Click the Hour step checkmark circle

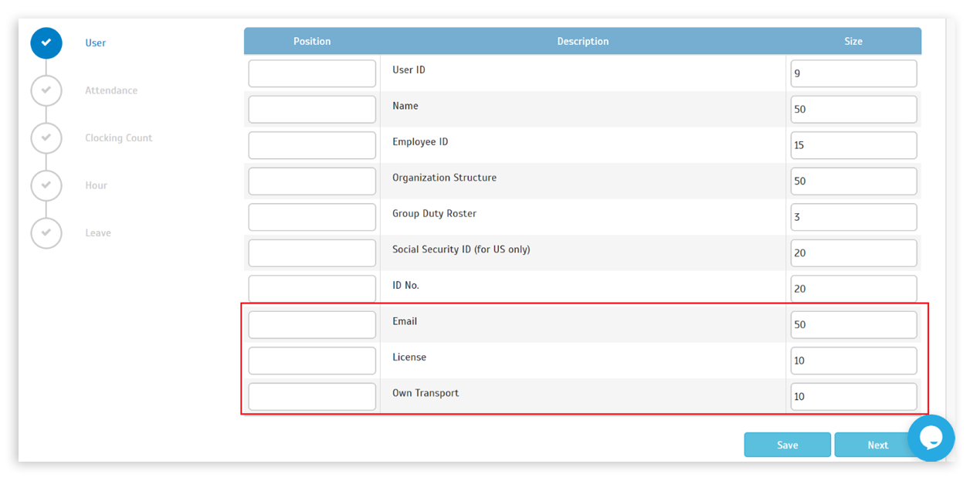[x=46, y=185]
